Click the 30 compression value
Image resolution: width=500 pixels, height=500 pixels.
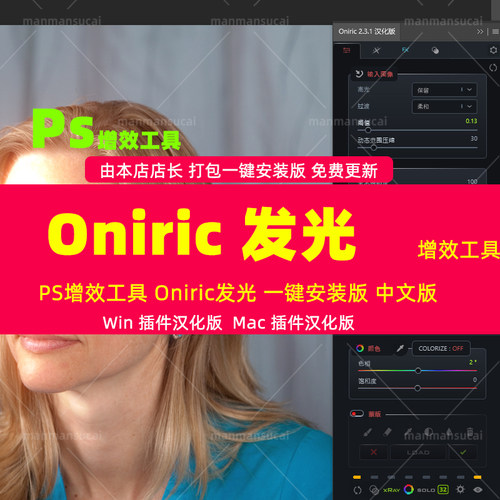coord(474,138)
